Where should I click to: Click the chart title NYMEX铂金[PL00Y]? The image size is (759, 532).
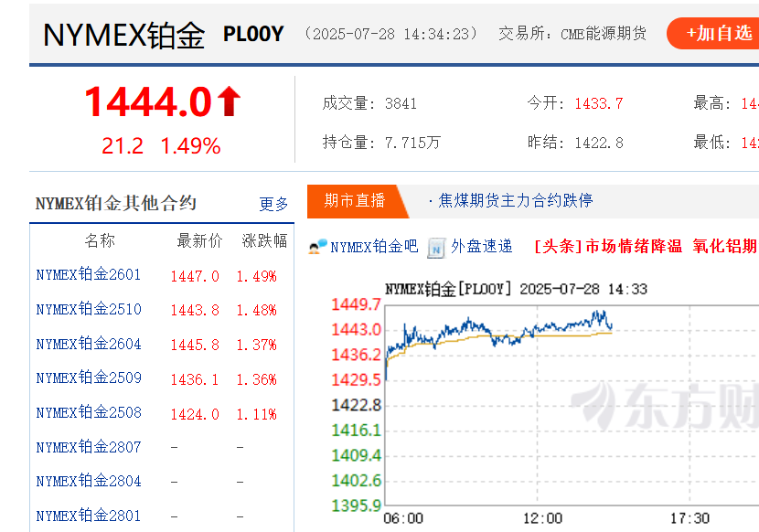click(448, 290)
